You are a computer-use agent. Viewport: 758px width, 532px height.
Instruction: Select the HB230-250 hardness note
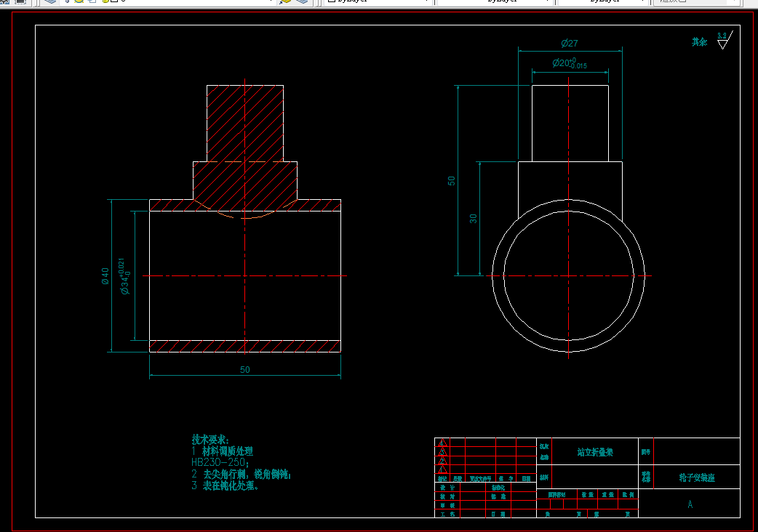[220, 462]
